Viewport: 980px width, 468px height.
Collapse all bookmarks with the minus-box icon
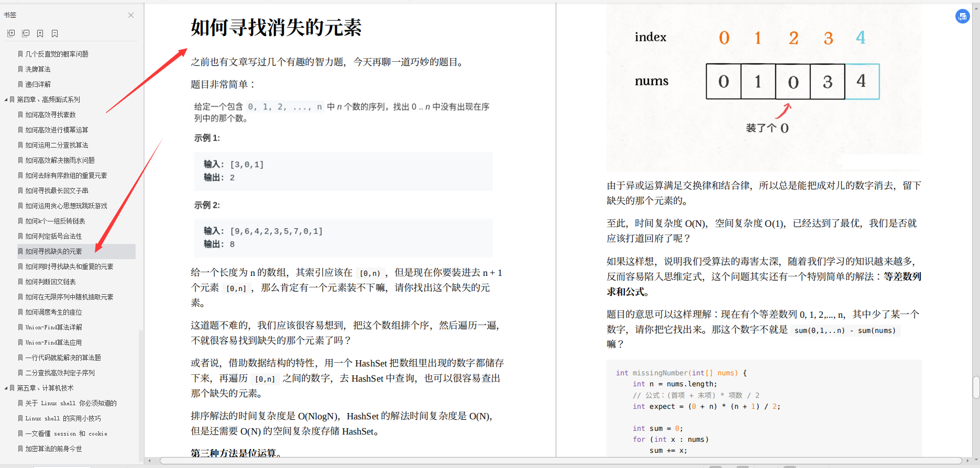coord(25,34)
